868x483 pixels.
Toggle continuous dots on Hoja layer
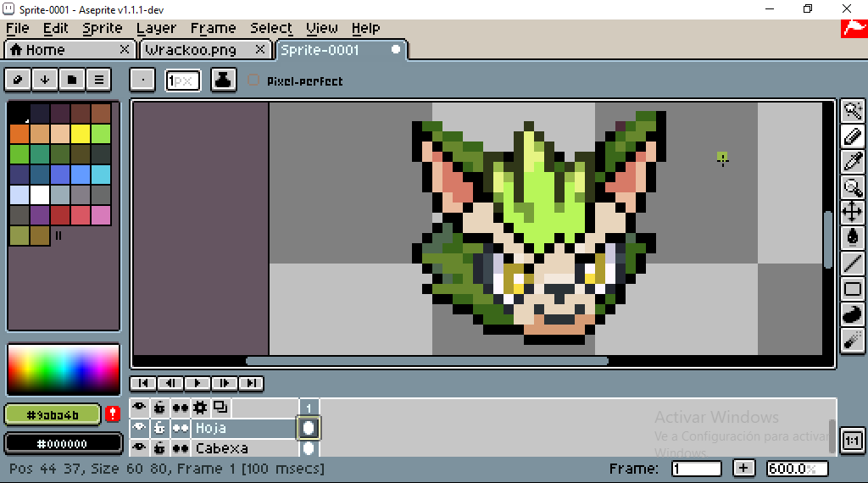[180, 428]
